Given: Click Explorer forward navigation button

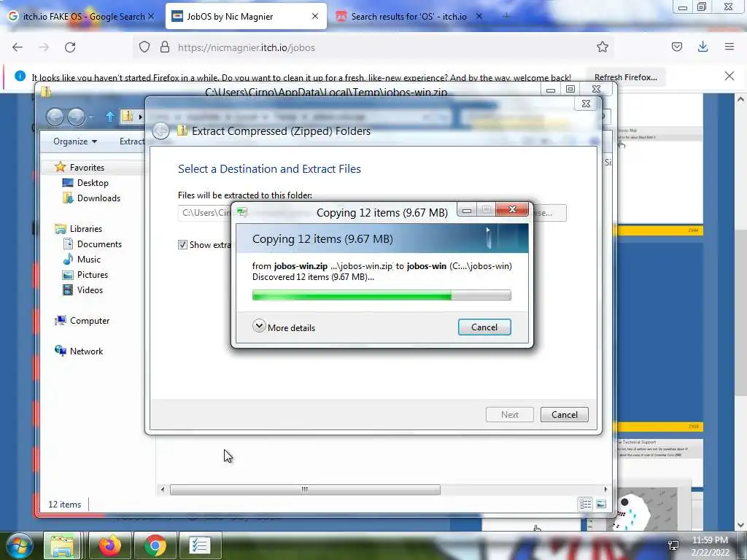Looking at the screenshot, I should point(76,117).
